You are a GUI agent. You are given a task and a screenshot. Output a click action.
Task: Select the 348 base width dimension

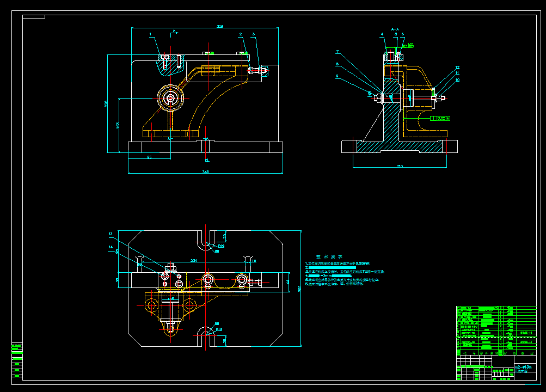tap(205, 171)
